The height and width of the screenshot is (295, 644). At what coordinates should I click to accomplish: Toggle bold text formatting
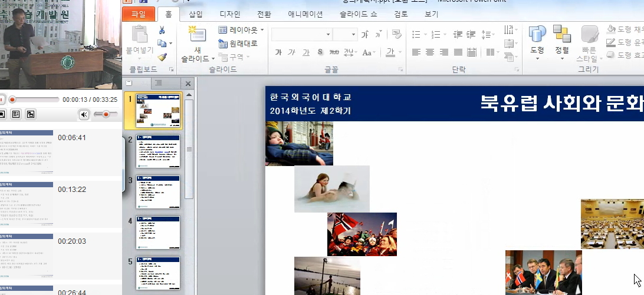[x=278, y=52]
